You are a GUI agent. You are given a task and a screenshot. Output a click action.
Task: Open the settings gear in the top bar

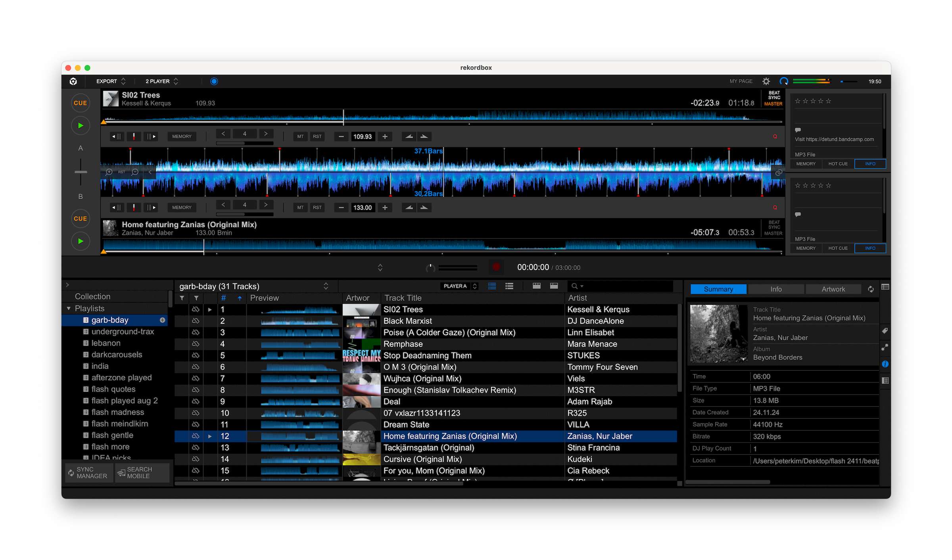pyautogui.click(x=766, y=81)
